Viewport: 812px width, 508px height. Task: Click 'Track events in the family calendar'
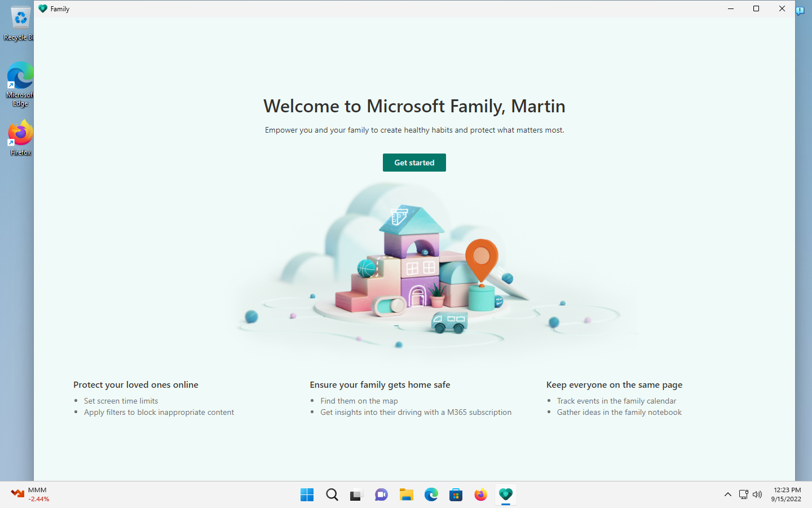click(x=617, y=401)
